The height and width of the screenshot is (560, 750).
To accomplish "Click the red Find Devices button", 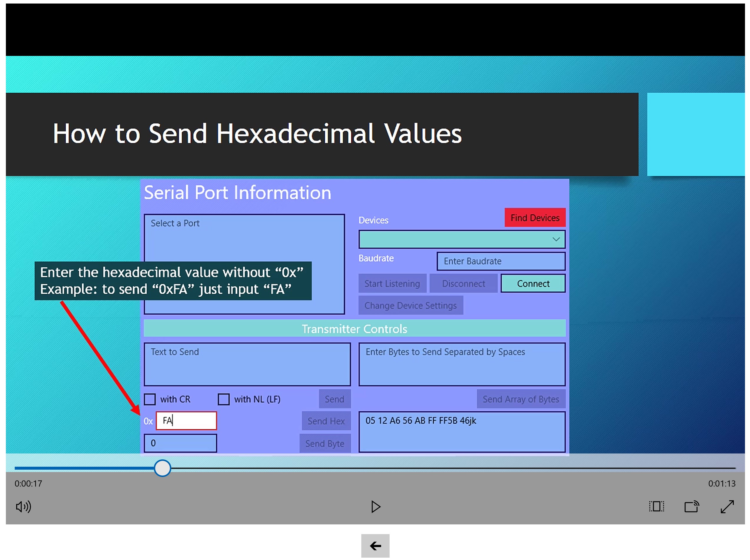I will [535, 217].
